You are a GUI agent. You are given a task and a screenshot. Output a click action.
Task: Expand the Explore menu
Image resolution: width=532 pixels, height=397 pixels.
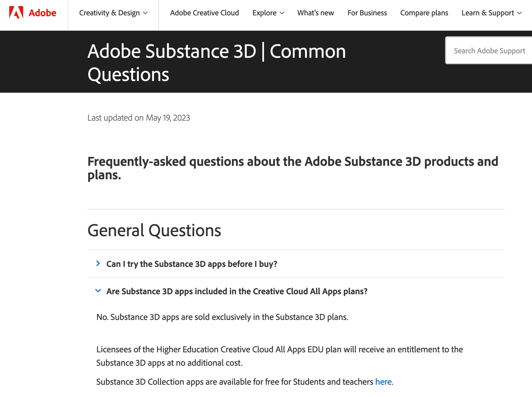pos(268,13)
